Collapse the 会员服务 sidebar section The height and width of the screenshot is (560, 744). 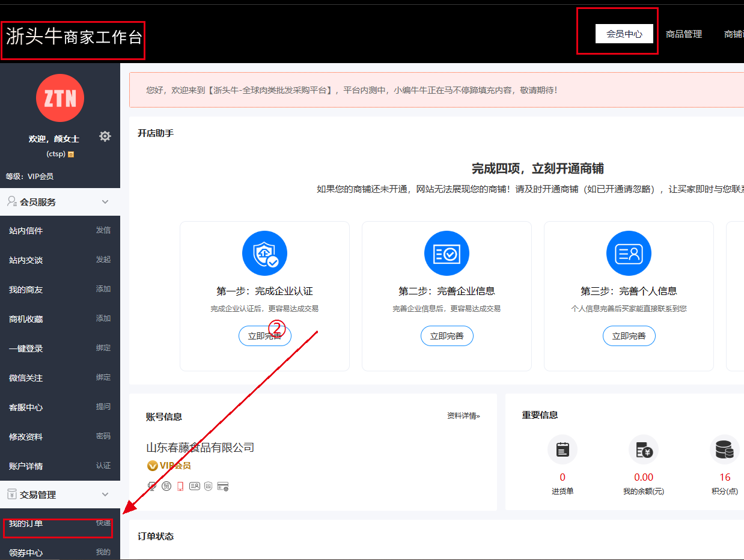click(105, 202)
